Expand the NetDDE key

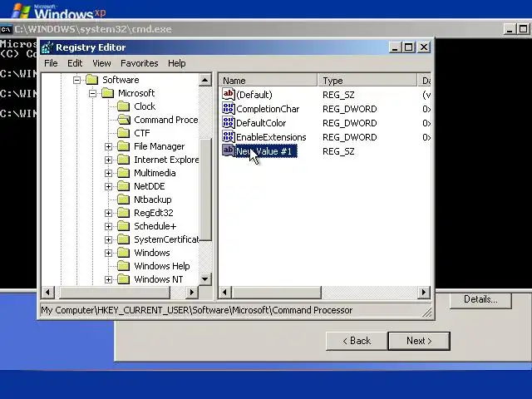[x=108, y=186]
